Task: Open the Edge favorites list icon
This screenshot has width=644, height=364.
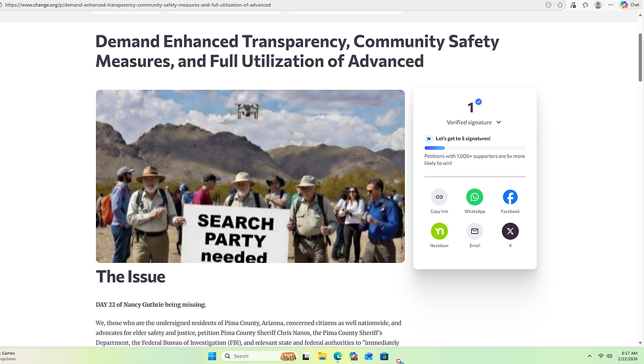Action: [x=586, y=5]
